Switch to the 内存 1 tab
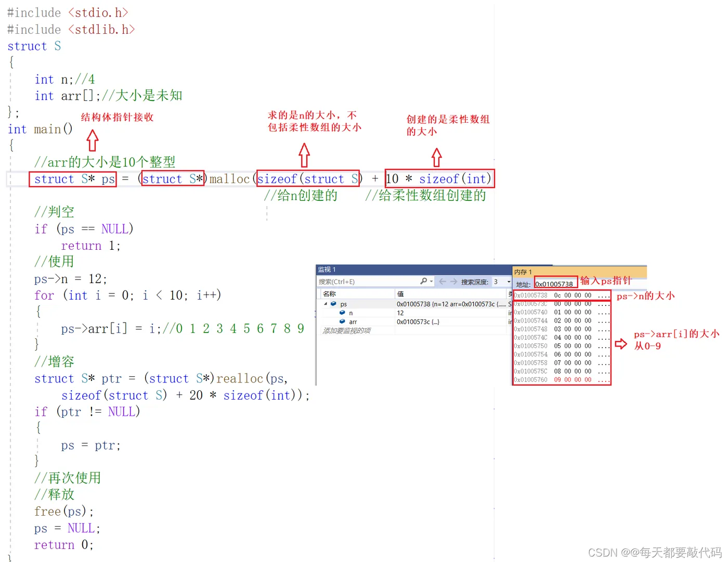 (523, 272)
